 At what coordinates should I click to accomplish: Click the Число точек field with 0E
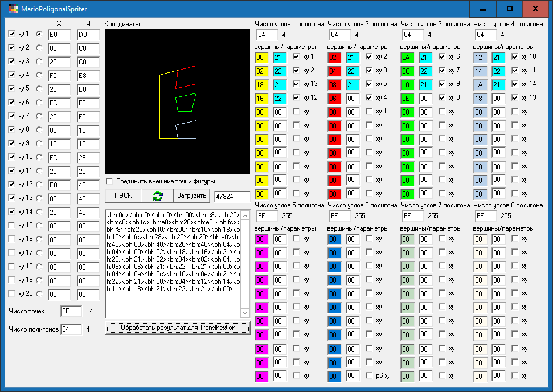click(x=71, y=311)
